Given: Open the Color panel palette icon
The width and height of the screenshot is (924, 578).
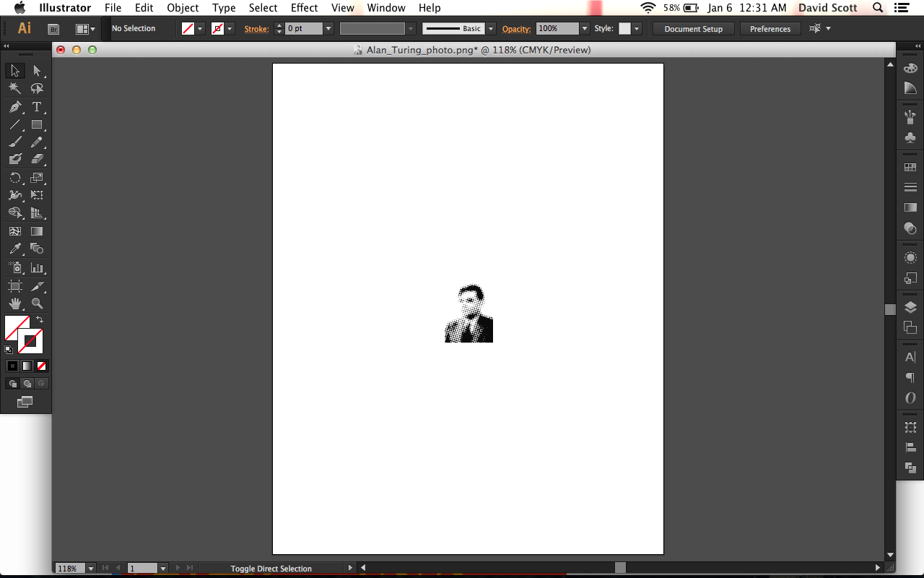Looking at the screenshot, I should [x=910, y=68].
